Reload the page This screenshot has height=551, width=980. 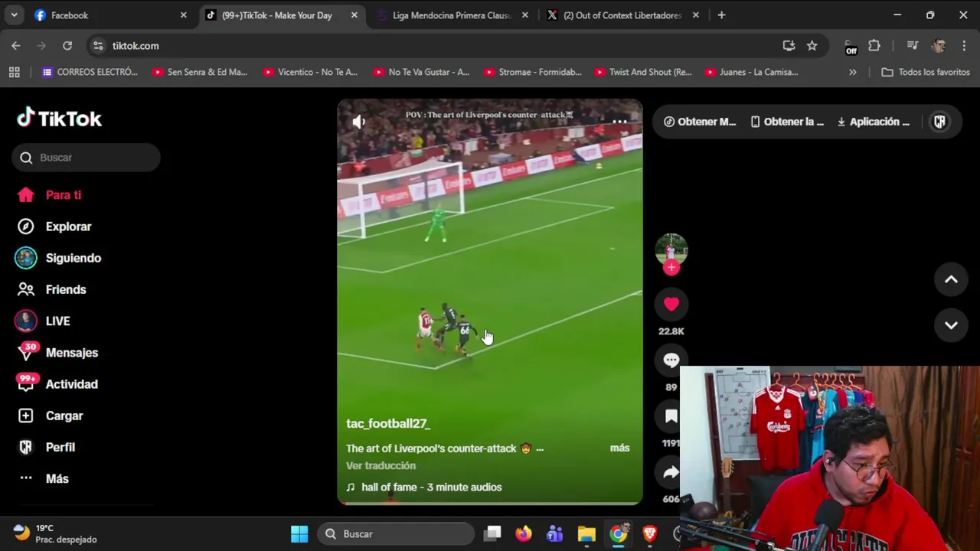click(x=67, y=46)
